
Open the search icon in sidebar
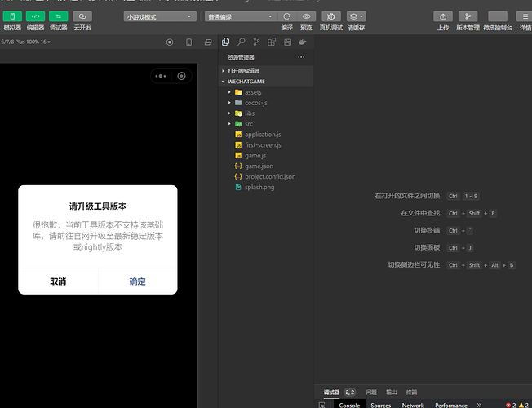242,42
